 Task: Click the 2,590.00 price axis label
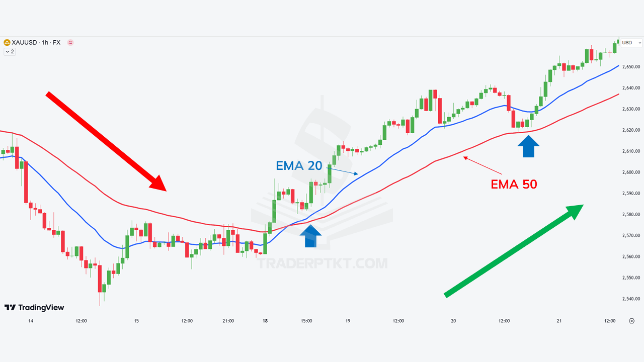click(630, 193)
